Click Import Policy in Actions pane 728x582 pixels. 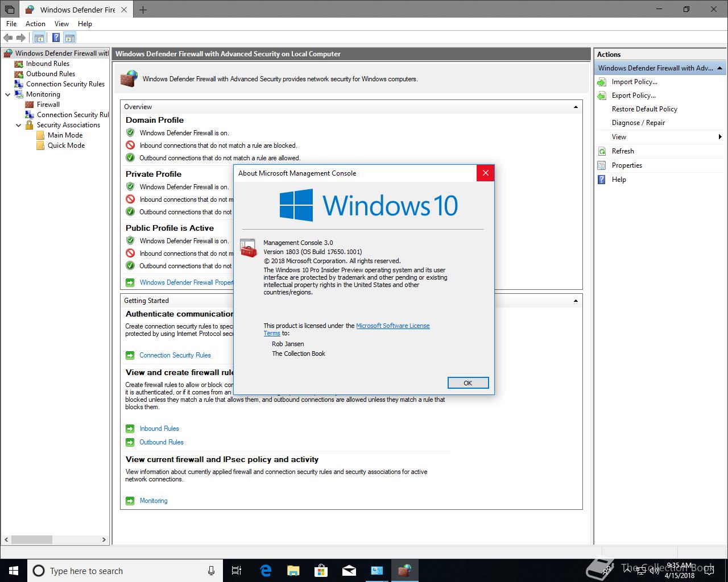click(x=634, y=82)
